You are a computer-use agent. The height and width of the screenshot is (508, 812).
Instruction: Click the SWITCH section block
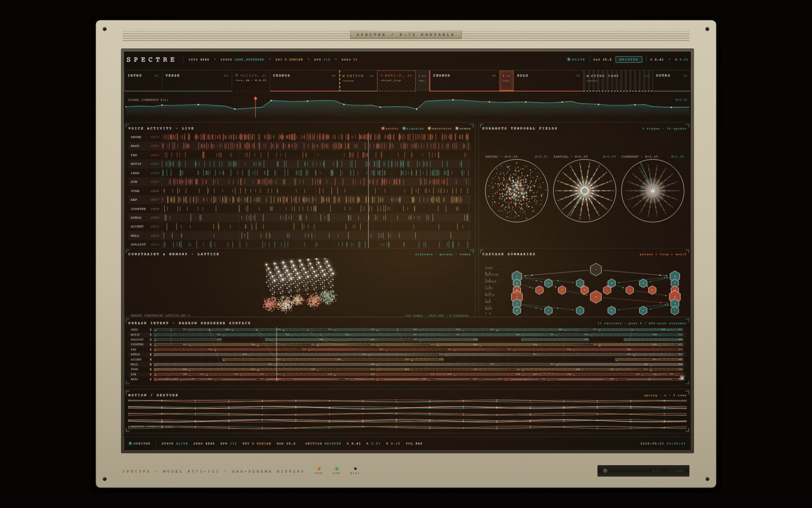pyautogui.click(x=358, y=81)
